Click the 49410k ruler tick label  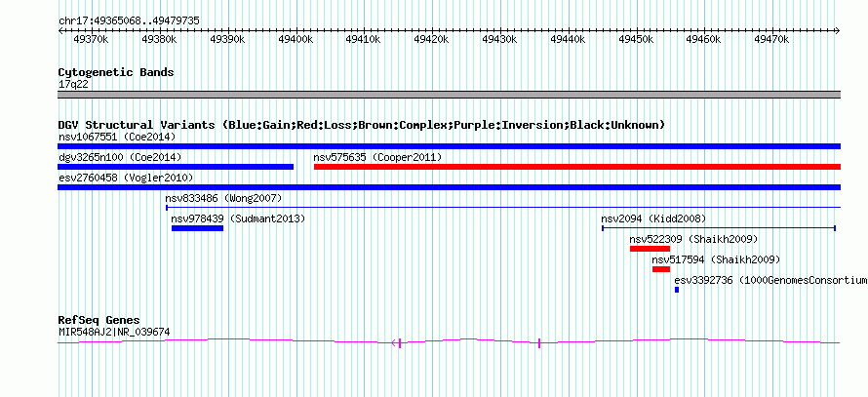pos(363,40)
